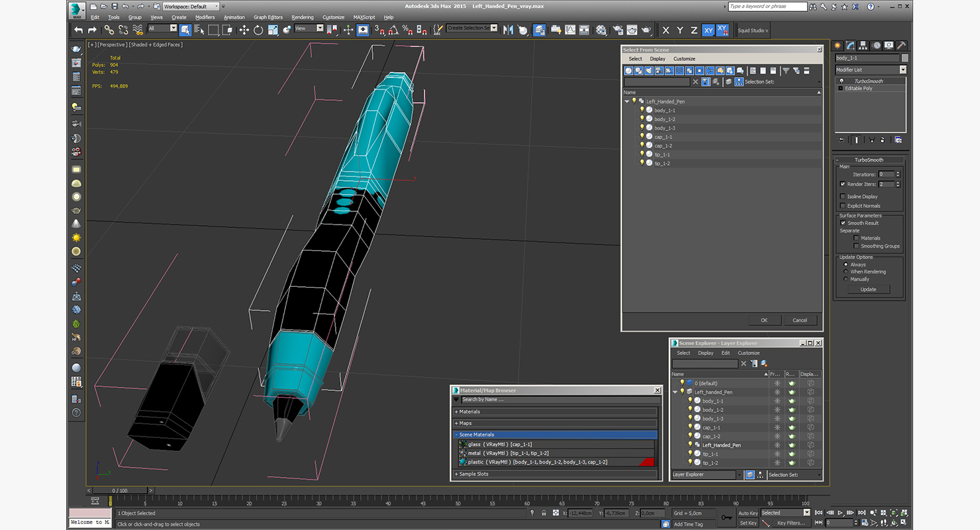Enable the Isoline Display checkbox
The image size is (980, 530).
tap(842, 196)
